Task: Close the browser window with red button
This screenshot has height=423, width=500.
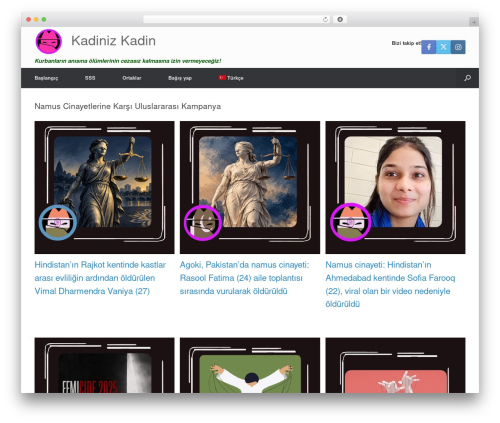Action: [29, 19]
